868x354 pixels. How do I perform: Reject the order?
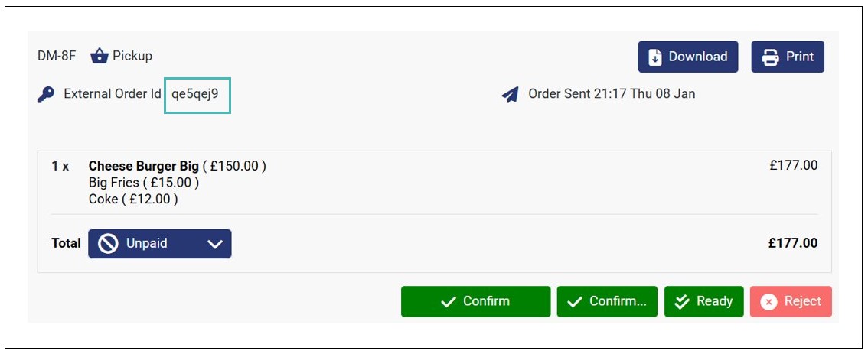click(791, 301)
